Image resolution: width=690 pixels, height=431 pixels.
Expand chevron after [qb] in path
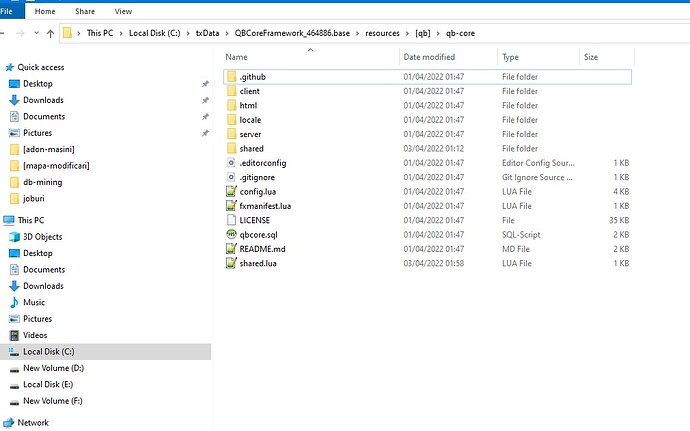(x=438, y=33)
